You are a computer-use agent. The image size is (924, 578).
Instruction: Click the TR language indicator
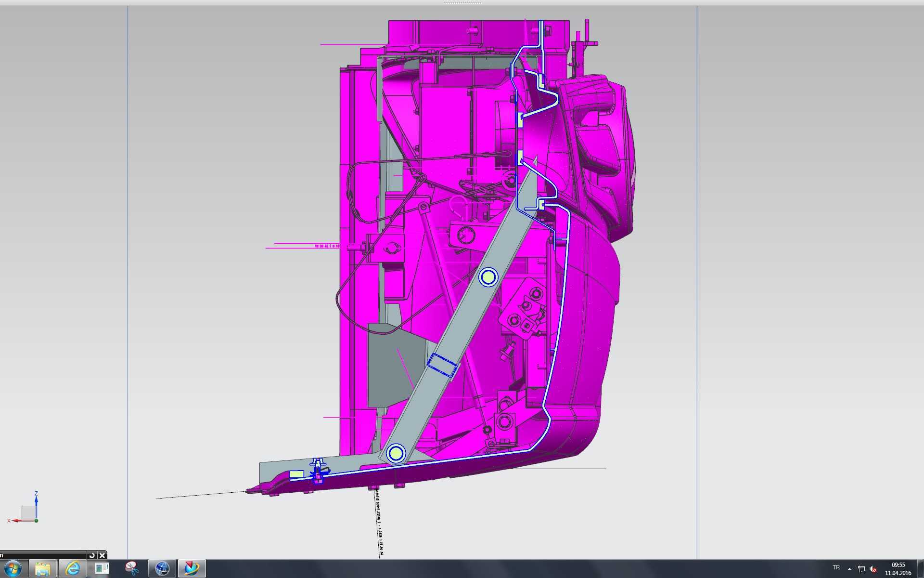click(836, 567)
